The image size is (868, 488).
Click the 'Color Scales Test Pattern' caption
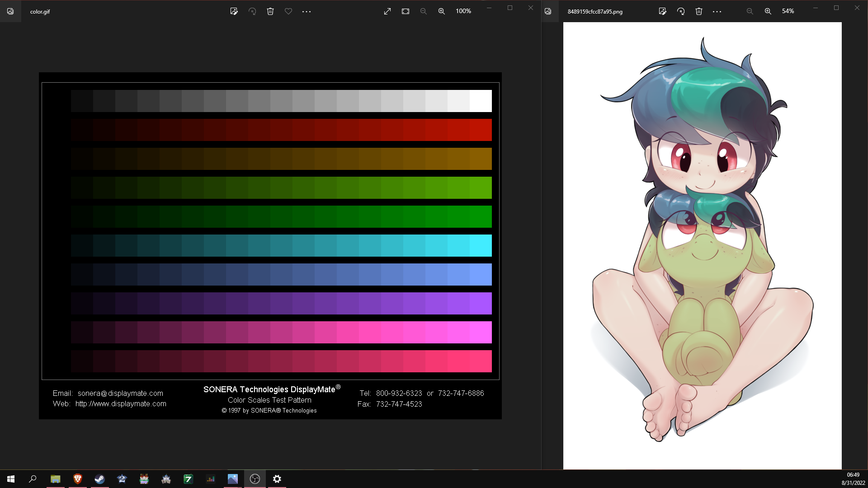pyautogui.click(x=269, y=400)
